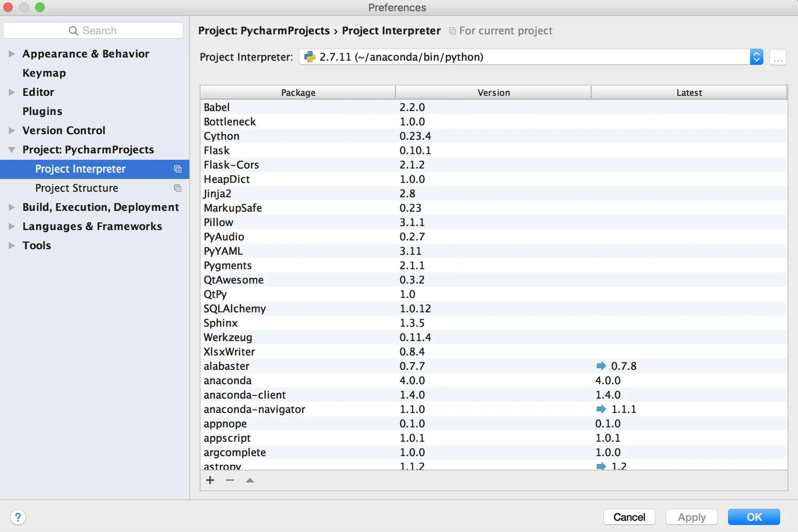The height and width of the screenshot is (532, 798).
Task: Click the help question mark icon
Action: 18,517
